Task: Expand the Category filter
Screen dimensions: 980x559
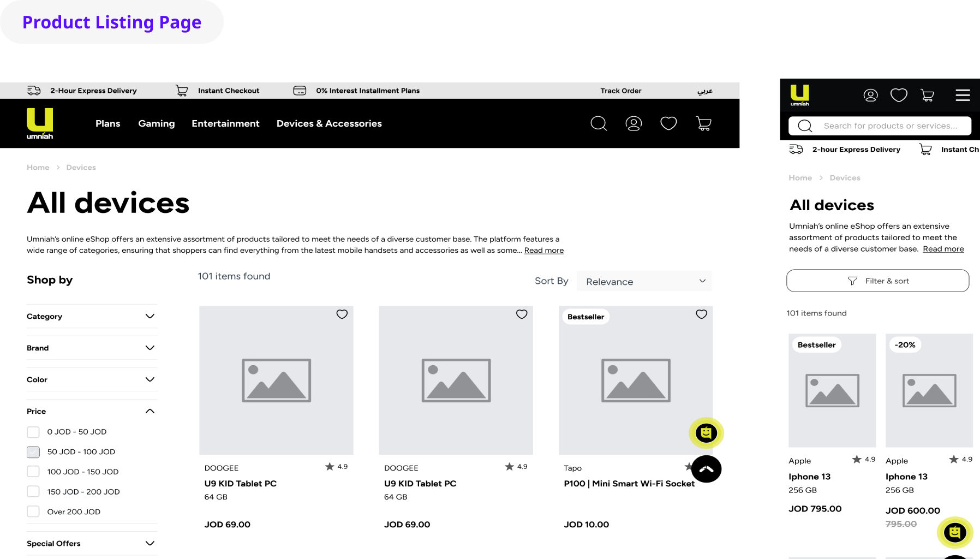Action: tap(92, 316)
